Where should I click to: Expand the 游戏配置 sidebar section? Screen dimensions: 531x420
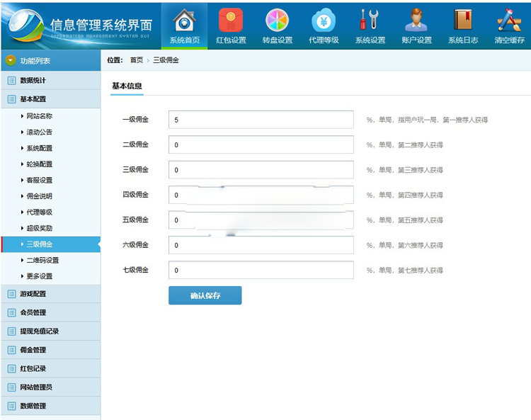(33, 294)
